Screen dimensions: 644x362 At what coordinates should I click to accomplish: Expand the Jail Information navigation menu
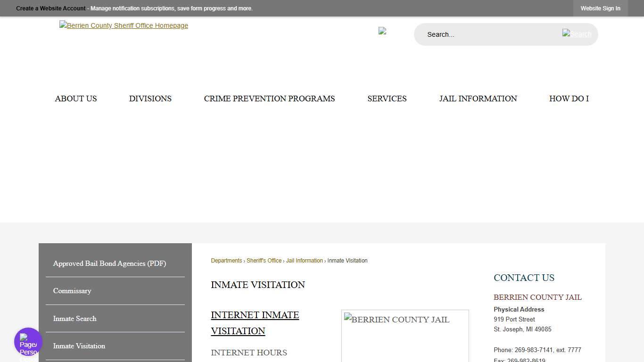(478, 99)
